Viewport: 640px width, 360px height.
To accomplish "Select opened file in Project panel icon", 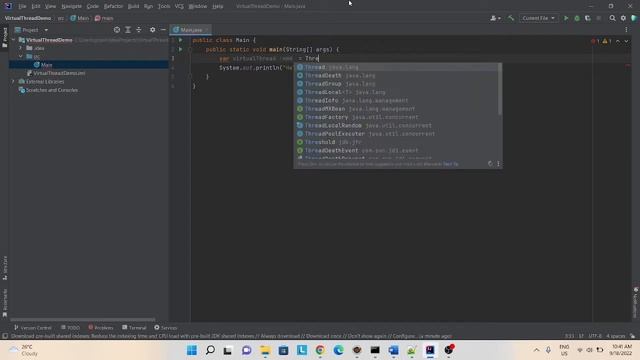I will click(x=117, y=30).
